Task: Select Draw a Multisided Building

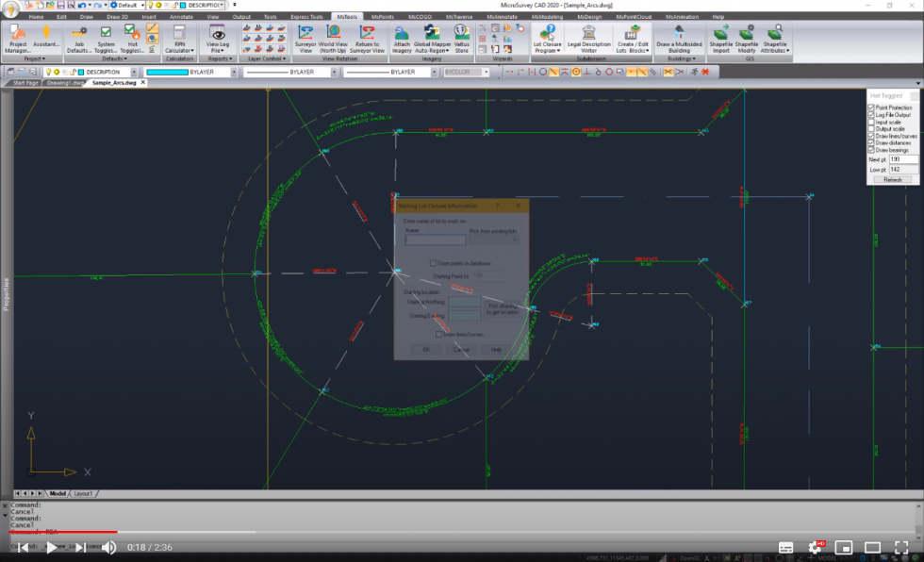Action: pos(681,38)
